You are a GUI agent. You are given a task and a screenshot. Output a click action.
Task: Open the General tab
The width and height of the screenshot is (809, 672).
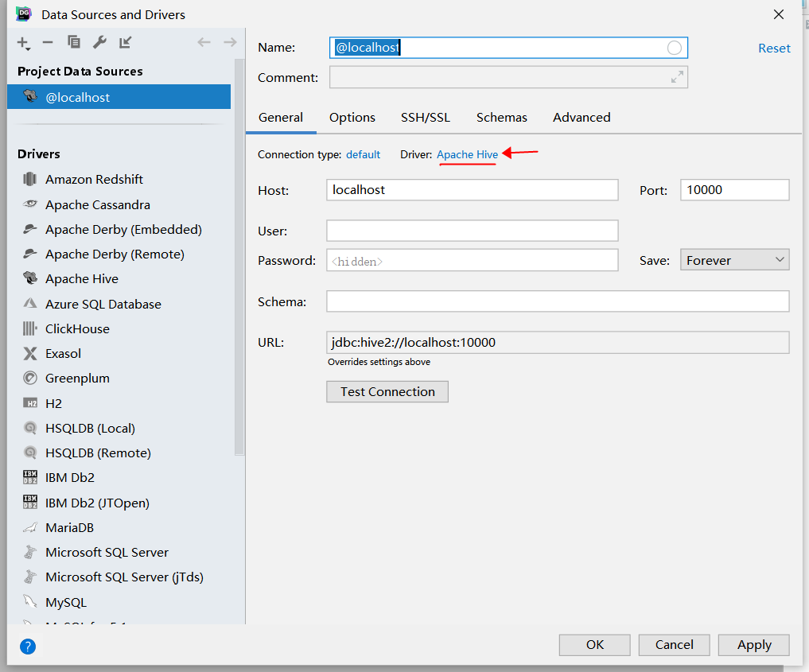pyautogui.click(x=281, y=118)
